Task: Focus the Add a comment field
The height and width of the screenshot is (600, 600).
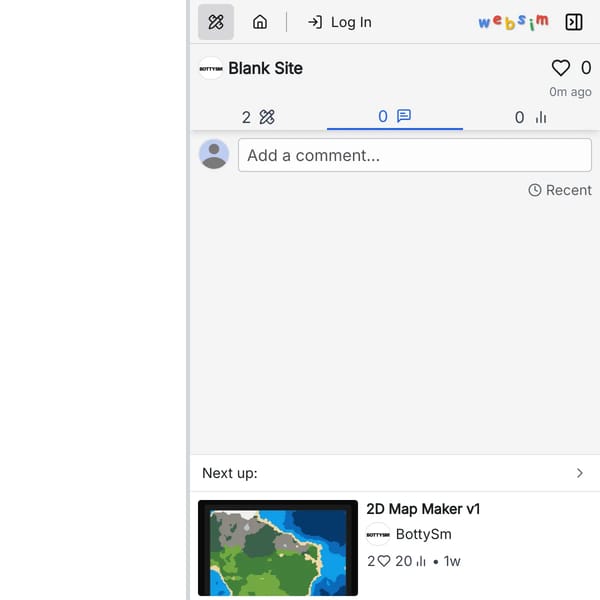Action: tap(415, 155)
